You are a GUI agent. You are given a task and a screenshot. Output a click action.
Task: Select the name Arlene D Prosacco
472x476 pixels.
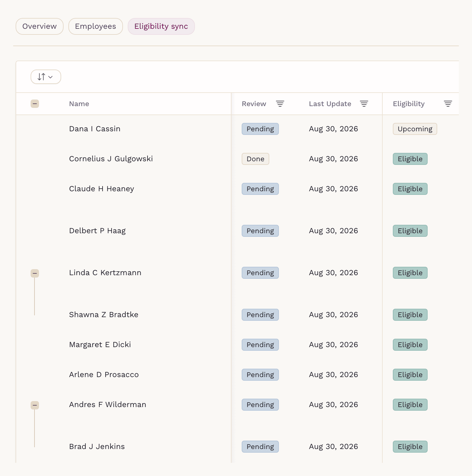pos(104,375)
